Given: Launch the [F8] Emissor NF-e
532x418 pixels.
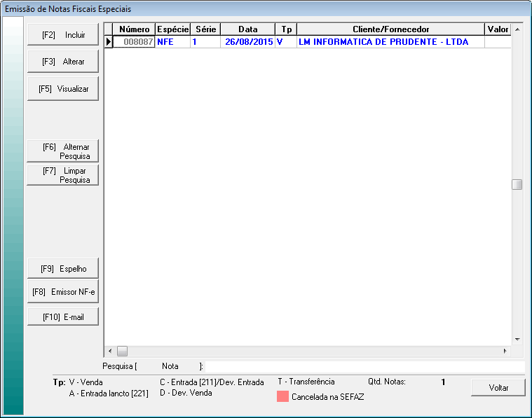Looking at the screenshot, I should (x=63, y=292).
